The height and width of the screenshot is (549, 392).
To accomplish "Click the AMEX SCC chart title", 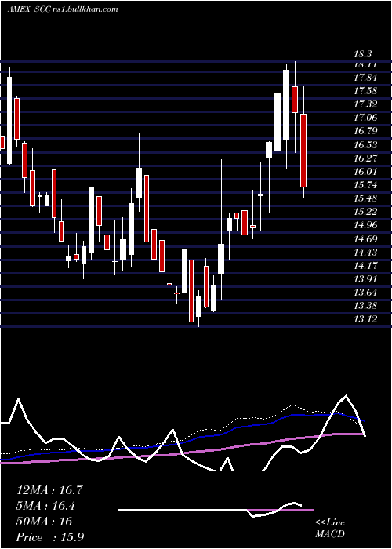I will tap(63, 9).
